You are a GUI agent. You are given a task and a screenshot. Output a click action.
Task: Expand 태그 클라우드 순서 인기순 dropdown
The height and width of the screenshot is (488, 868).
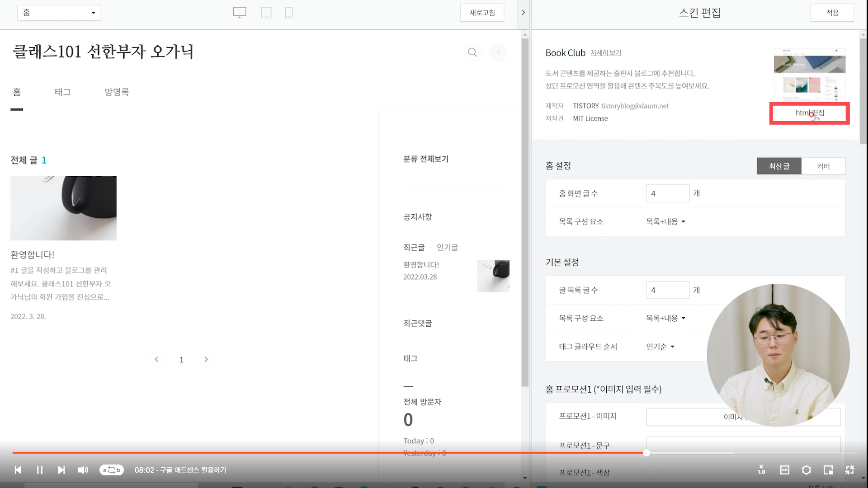coord(660,347)
